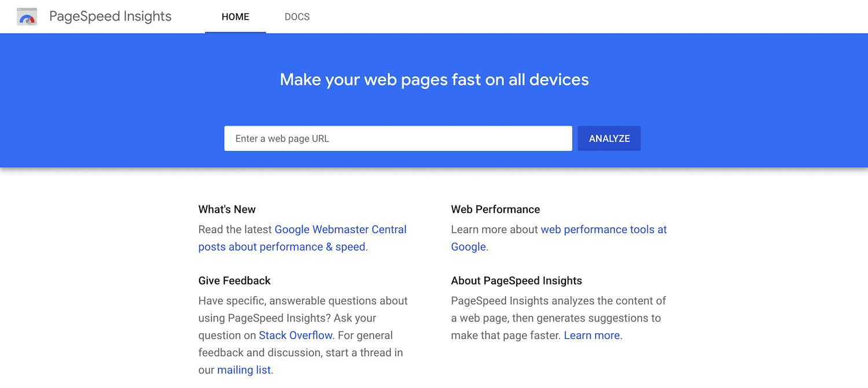Click the 'PageSpeed Insights analyzes the content' paragraph

coord(559,318)
